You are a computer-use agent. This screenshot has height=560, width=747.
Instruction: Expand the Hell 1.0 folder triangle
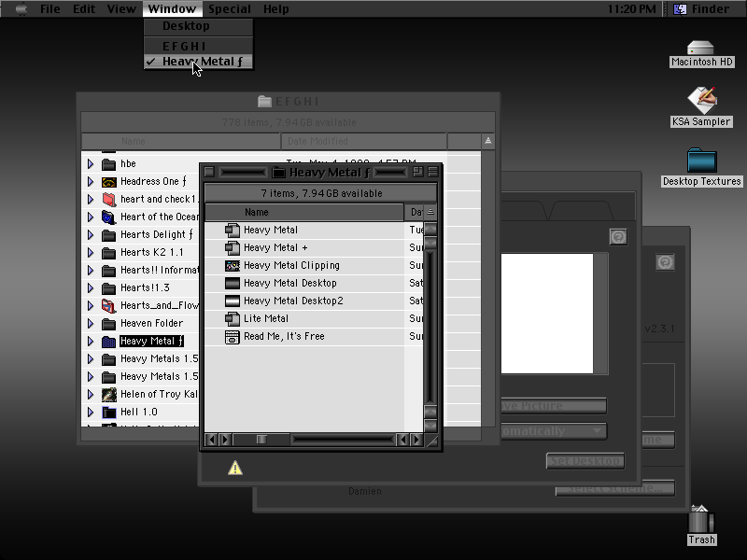pyautogui.click(x=91, y=412)
